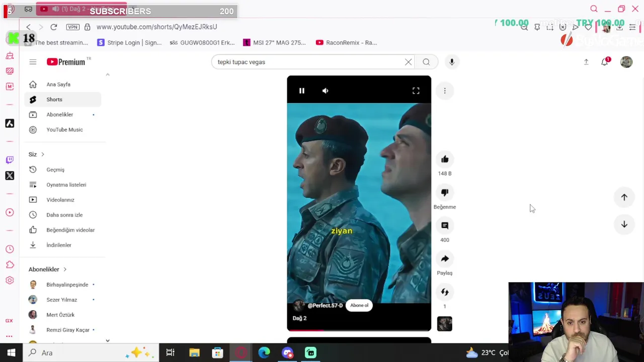Mute the Short's audio

(325, 91)
